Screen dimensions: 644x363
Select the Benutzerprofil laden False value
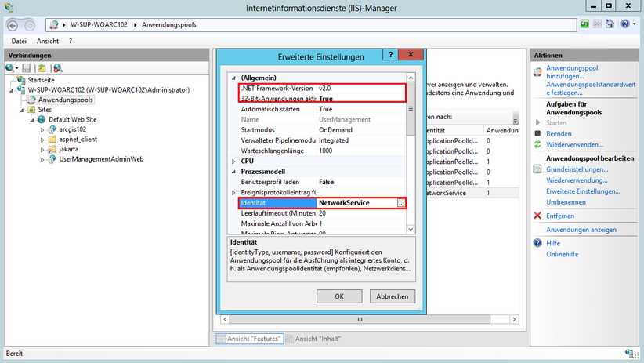(x=326, y=182)
